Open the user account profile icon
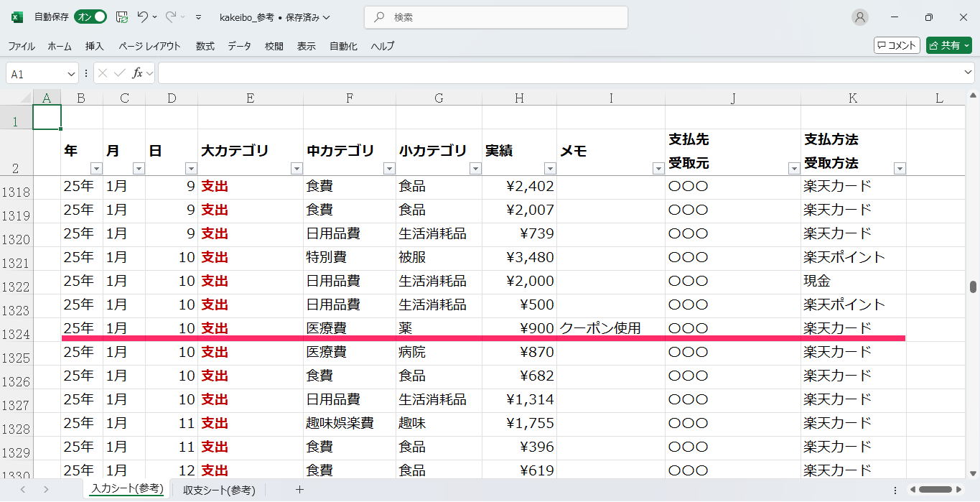Viewport: 980px width, 502px height. [x=859, y=17]
